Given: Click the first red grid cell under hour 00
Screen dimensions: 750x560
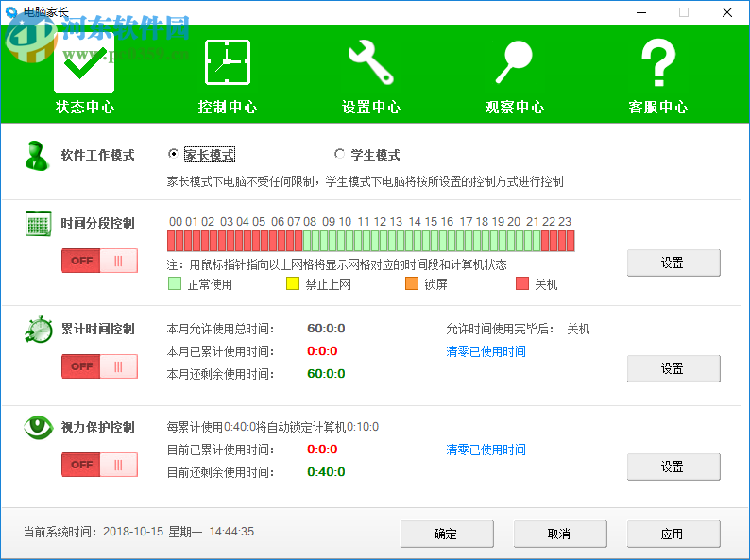Looking at the screenshot, I should click(171, 241).
